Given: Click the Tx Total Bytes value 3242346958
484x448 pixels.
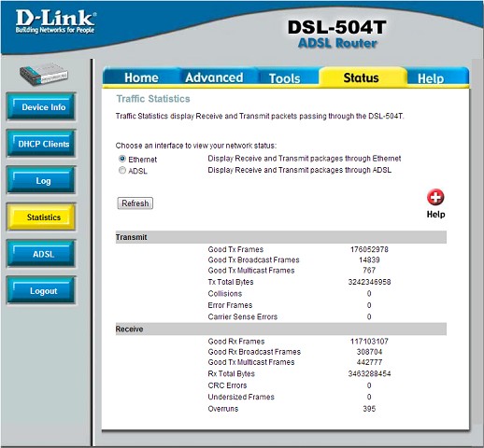Looking at the screenshot, I should 369,282.
